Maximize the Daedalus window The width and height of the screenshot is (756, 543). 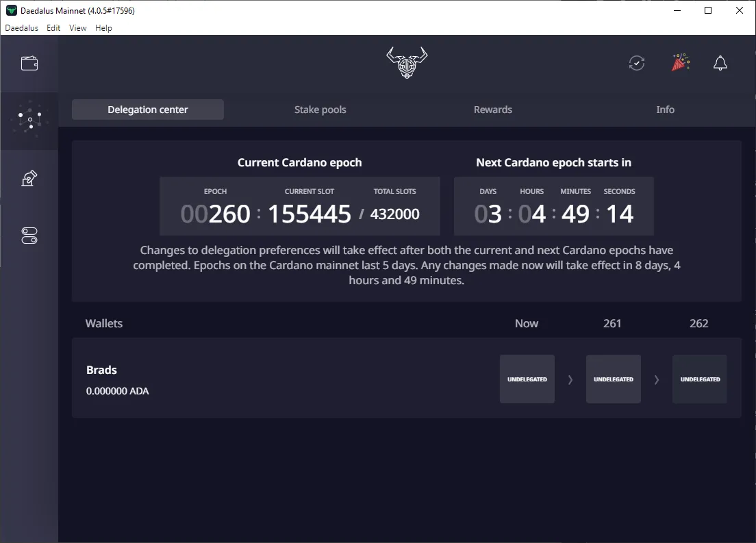[x=708, y=10]
